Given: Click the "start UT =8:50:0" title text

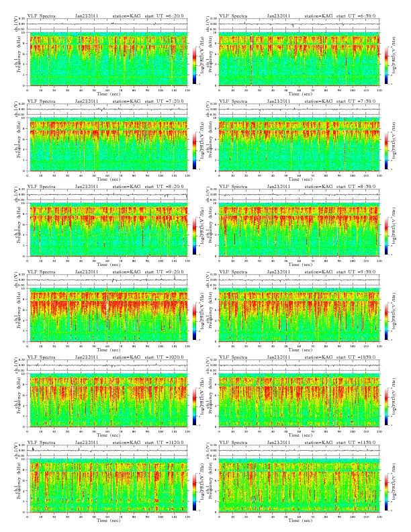Looking at the screenshot, I should pyautogui.click(x=356, y=187).
